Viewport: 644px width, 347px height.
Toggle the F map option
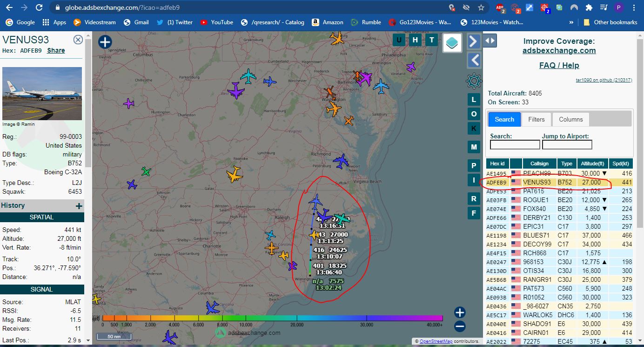474,213
